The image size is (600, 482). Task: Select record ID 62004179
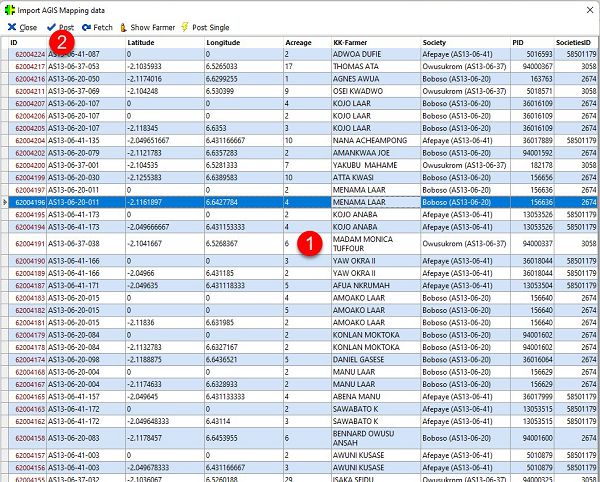[x=28, y=335]
